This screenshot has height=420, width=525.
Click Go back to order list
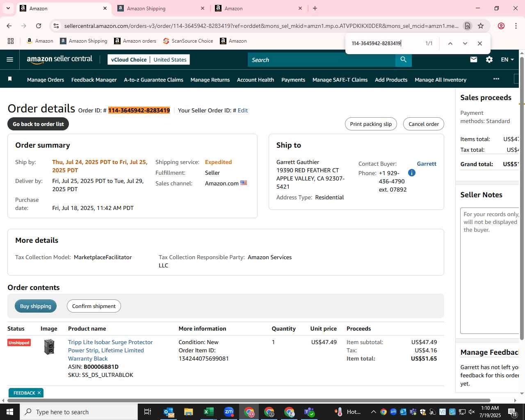pos(38,124)
